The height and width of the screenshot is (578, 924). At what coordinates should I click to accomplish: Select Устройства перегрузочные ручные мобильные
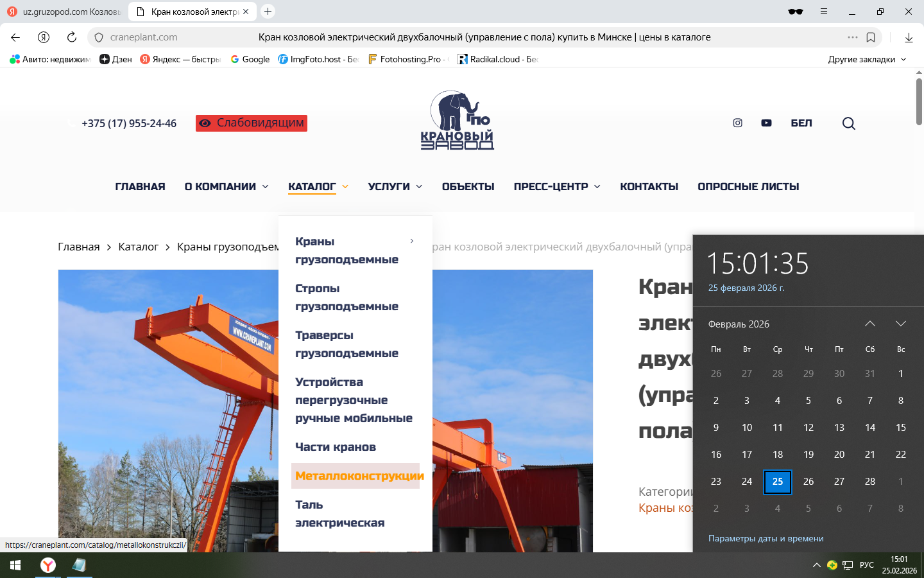[354, 400]
